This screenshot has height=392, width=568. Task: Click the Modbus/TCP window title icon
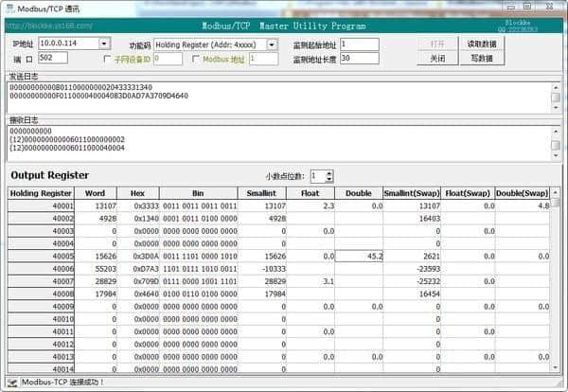click(x=9, y=9)
